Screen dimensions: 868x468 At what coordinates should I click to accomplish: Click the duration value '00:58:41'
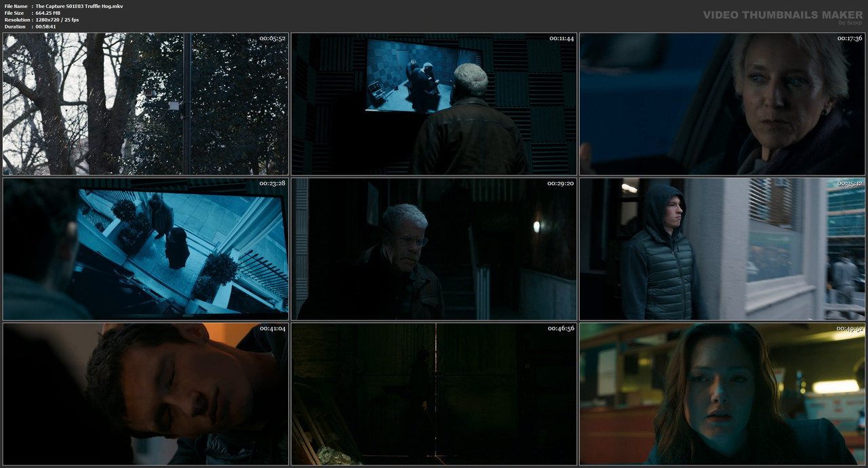tap(46, 26)
